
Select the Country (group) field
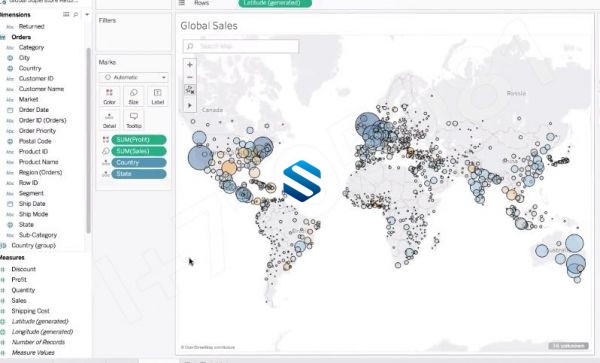pos(33,245)
